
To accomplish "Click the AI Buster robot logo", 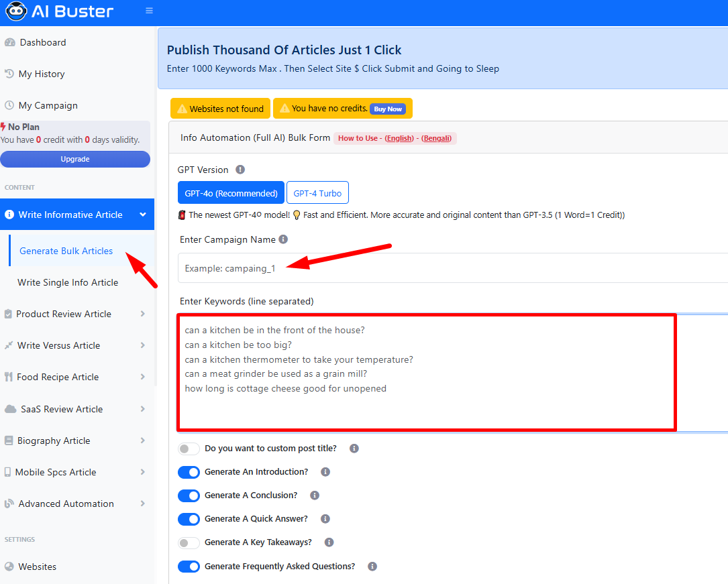I will click(x=16, y=11).
